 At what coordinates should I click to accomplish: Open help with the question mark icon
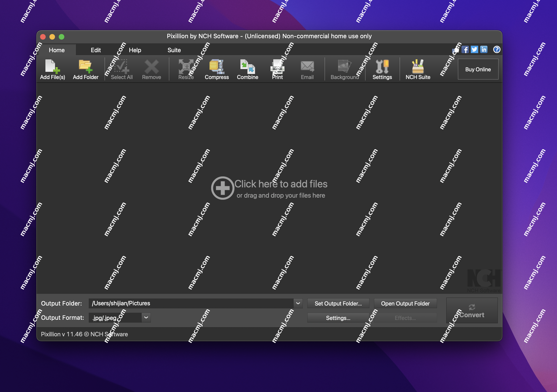497,49
